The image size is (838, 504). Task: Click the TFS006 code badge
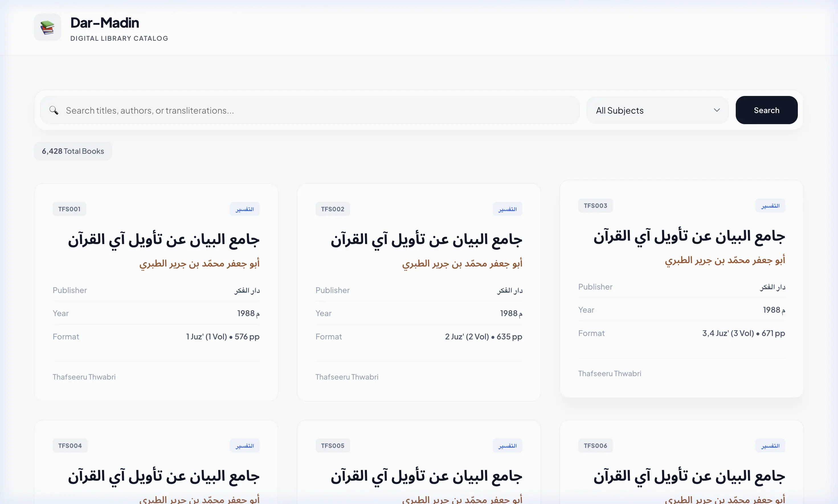pyautogui.click(x=595, y=446)
